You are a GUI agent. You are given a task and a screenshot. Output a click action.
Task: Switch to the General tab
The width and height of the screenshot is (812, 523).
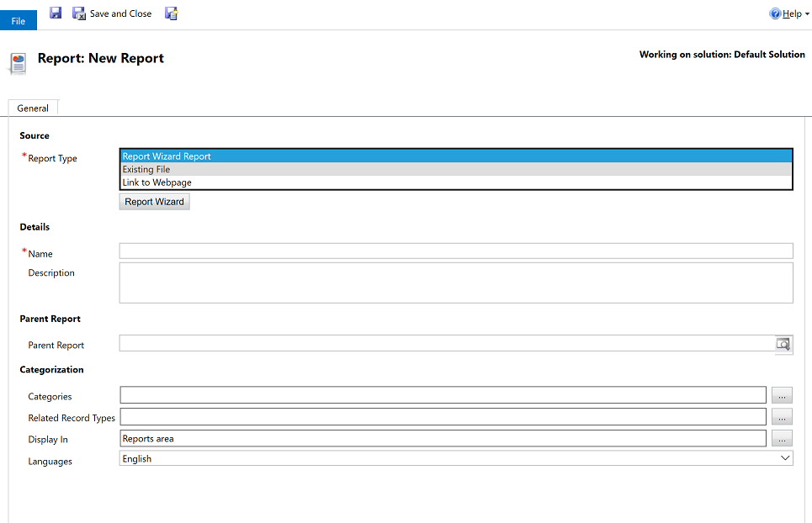point(33,108)
